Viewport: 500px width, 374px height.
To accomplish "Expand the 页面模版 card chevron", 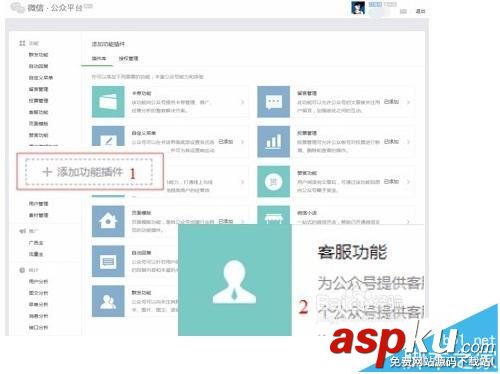I will pyautogui.click(x=243, y=221).
